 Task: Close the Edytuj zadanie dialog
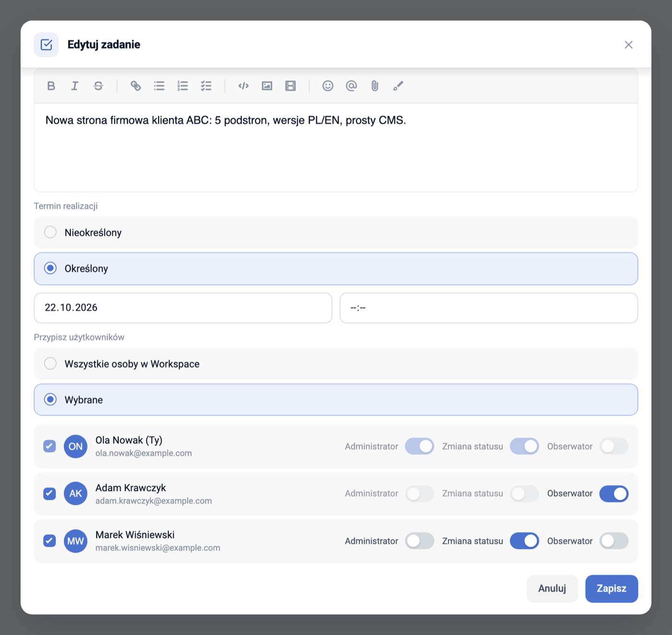(628, 45)
